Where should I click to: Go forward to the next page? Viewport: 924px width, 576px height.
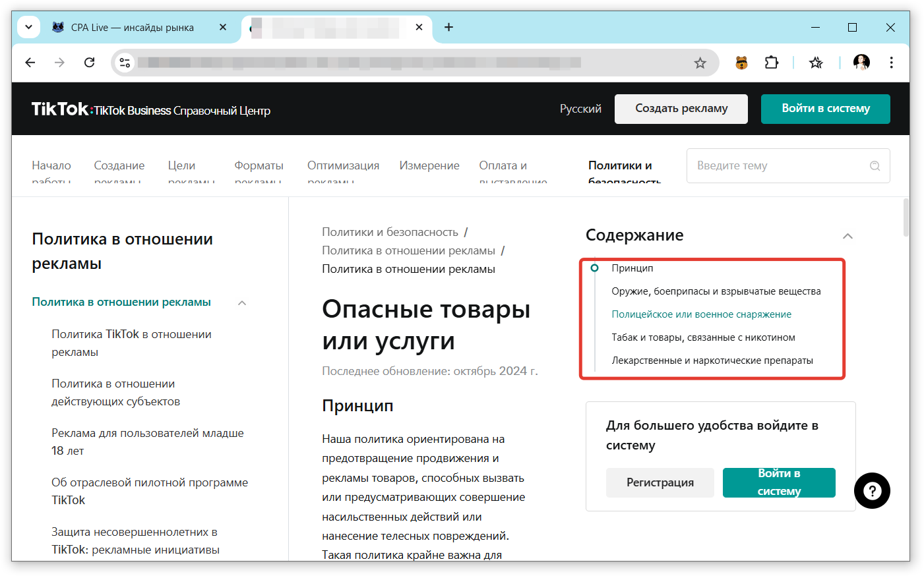pos(60,63)
